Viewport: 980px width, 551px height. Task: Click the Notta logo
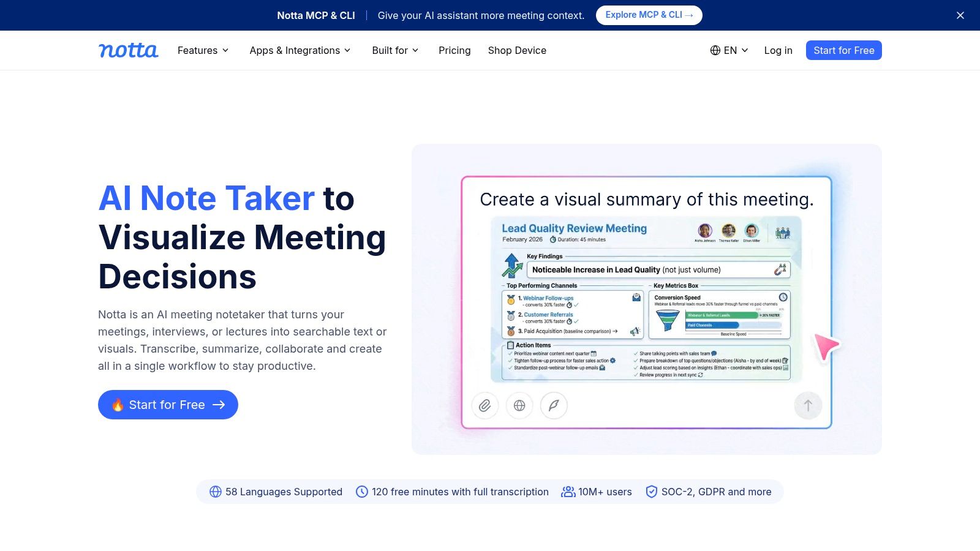point(129,50)
